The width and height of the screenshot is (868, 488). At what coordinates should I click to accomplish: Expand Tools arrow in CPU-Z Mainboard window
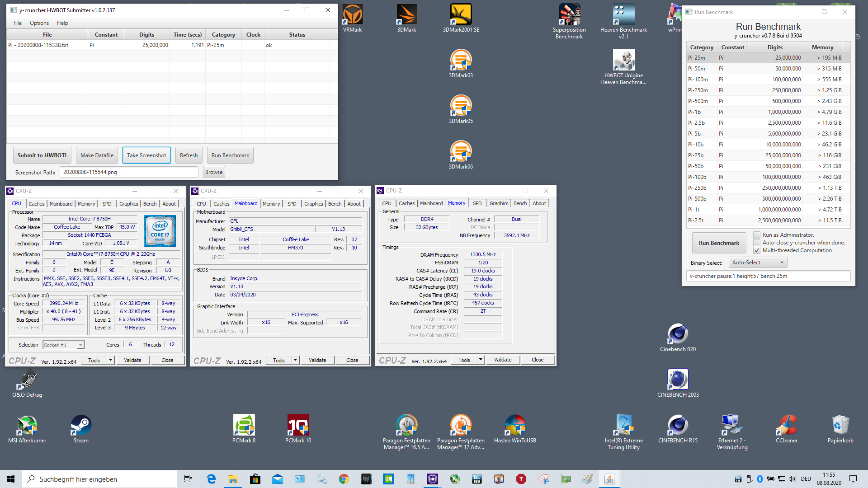coord(296,360)
